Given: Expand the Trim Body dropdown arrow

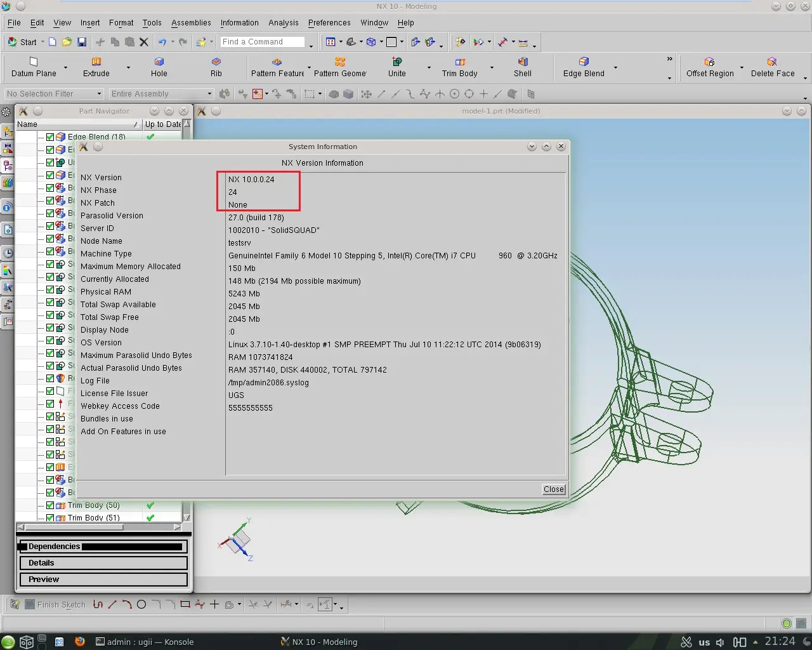Looking at the screenshot, I should [492, 67].
